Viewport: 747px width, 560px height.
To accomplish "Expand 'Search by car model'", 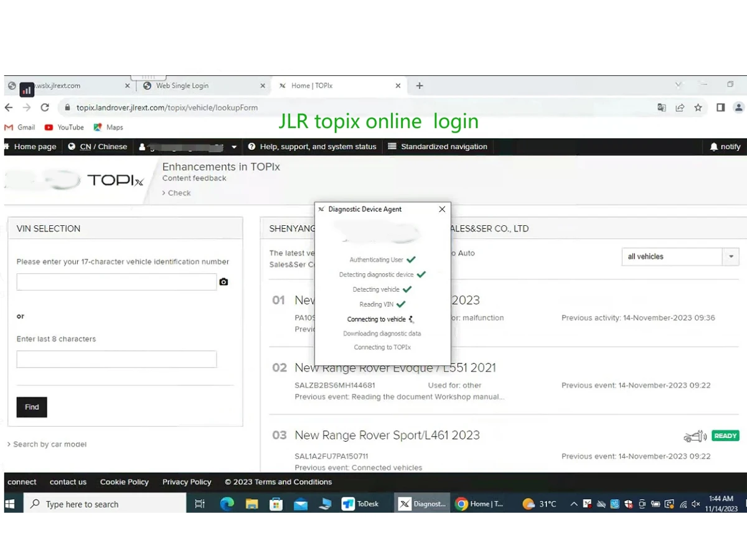I will [x=47, y=444].
